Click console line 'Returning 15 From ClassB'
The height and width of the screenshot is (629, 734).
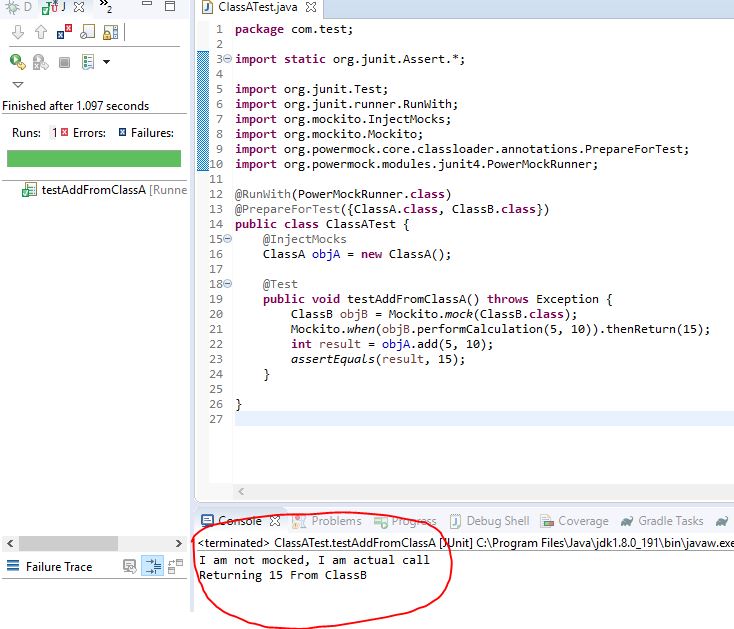[283, 575]
